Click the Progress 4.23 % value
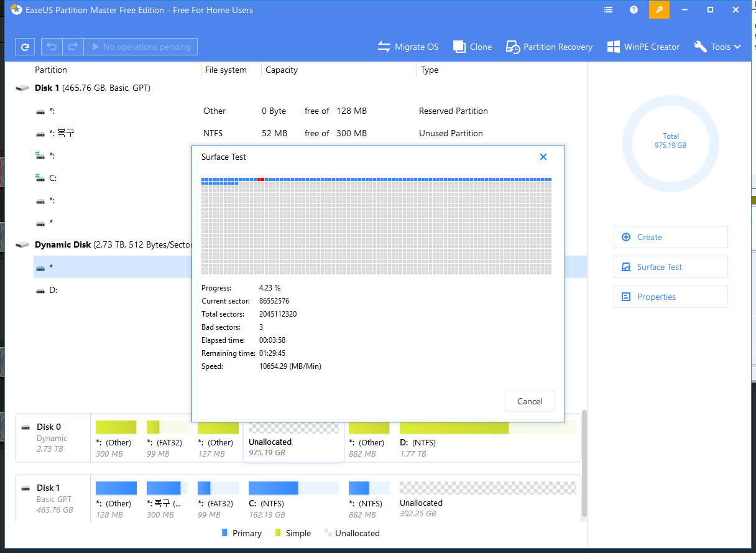Image resolution: width=756 pixels, height=553 pixels. (270, 288)
